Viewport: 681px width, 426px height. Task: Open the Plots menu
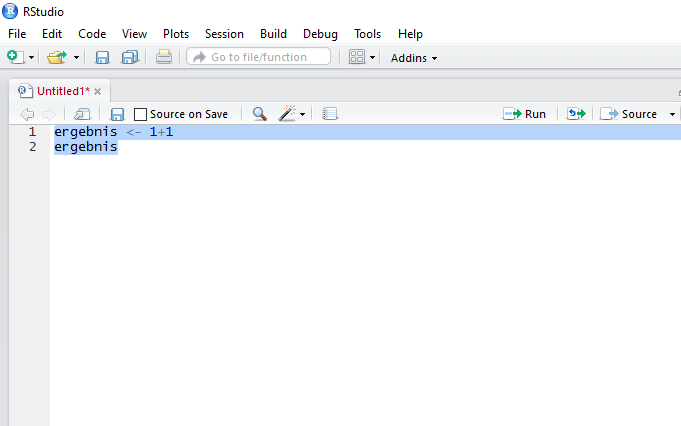[x=176, y=34]
